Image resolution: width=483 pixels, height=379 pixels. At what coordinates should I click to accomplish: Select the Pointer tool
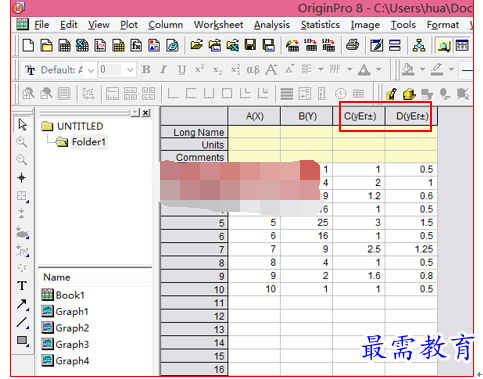22,125
